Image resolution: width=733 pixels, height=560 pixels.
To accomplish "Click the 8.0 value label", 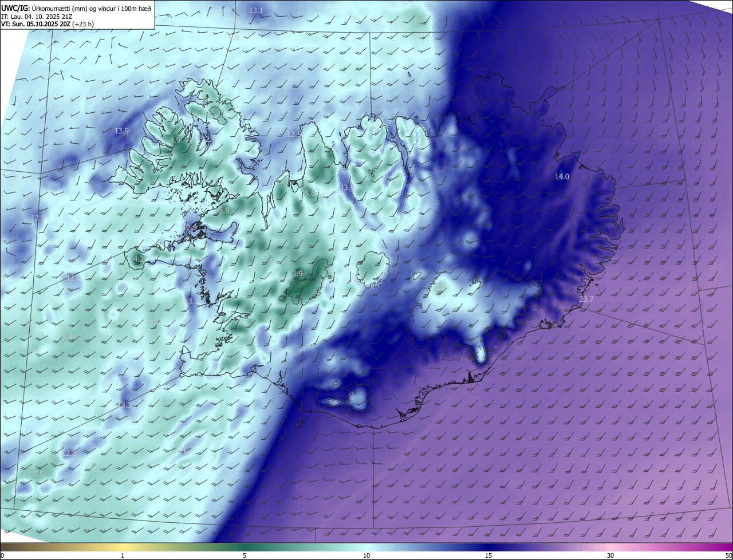I will [x=68, y=336].
